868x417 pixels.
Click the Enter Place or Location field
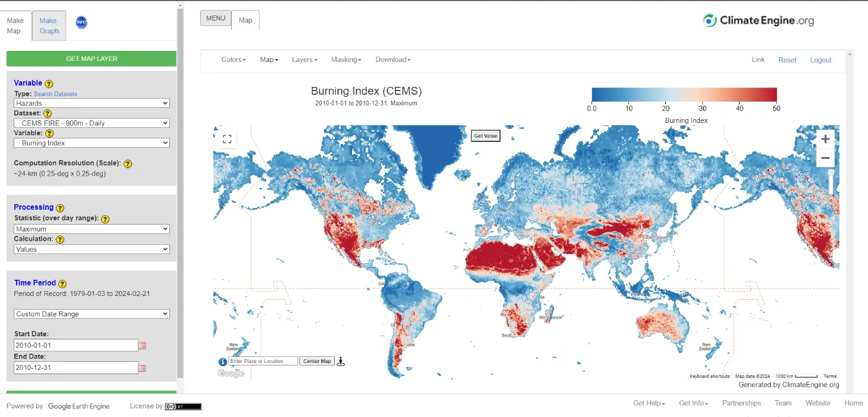point(263,361)
